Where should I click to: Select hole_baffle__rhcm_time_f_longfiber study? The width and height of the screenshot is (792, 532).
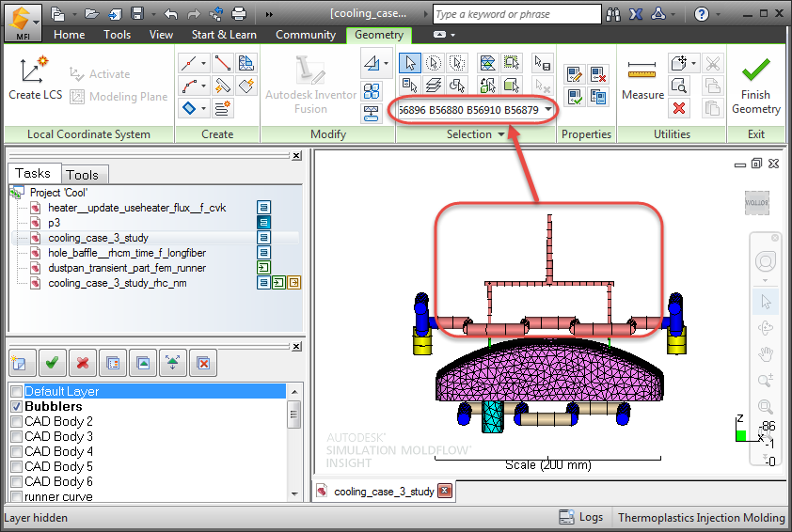click(x=127, y=253)
